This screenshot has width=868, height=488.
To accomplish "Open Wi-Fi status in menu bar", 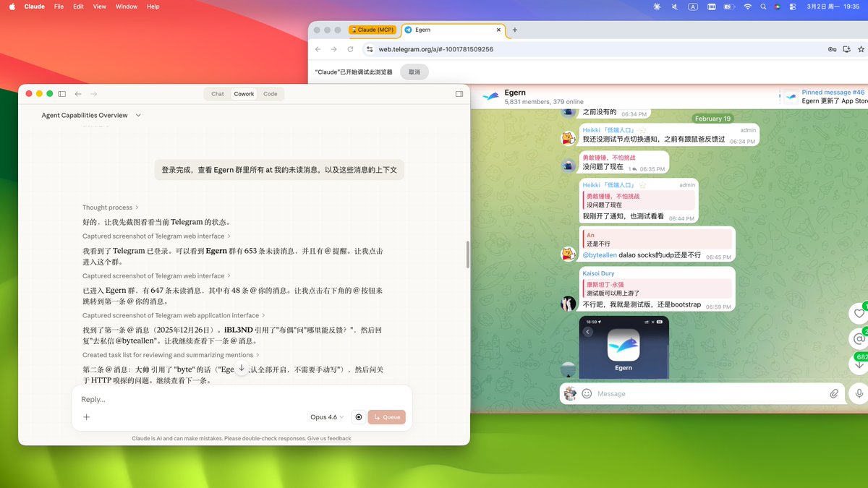I will tap(747, 7).
